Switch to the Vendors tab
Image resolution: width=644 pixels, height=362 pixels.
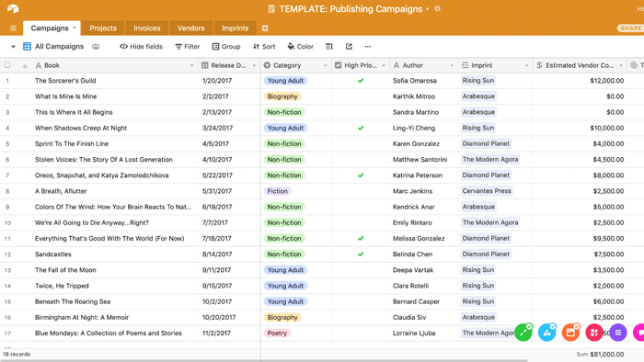tap(191, 28)
